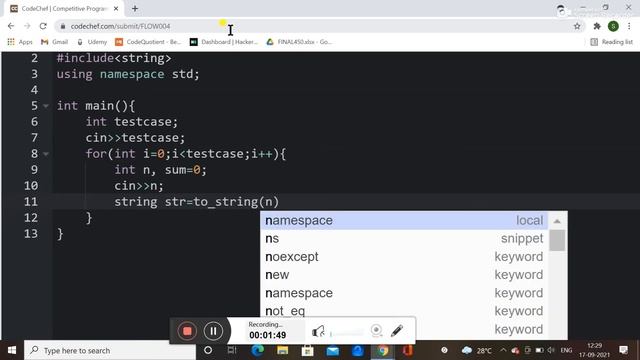Open notification center icon
The image size is (640, 360).
click(x=623, y=350)
